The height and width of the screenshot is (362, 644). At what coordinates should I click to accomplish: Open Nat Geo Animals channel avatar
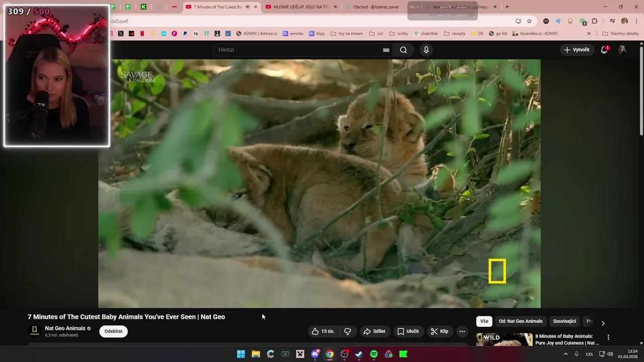coord(35,331)
